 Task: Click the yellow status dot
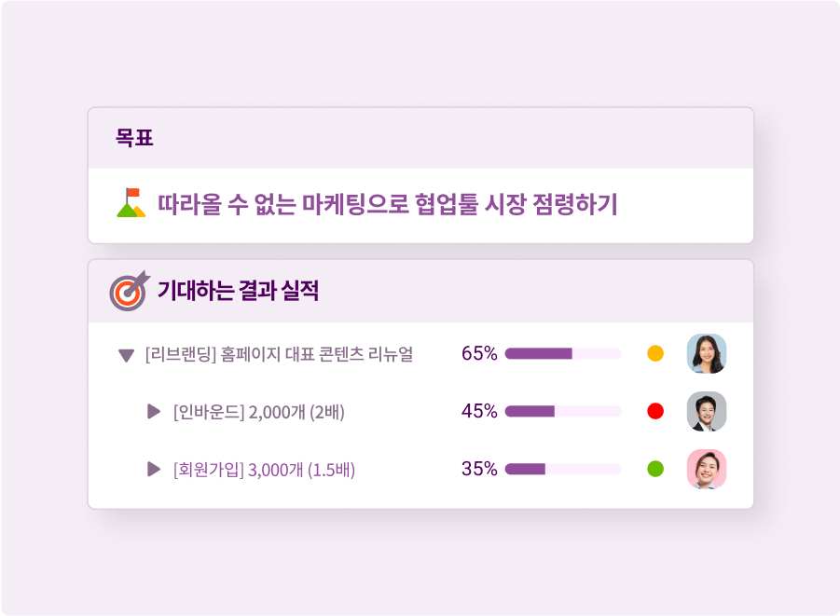pyautogui.click(x=655, y=354)
